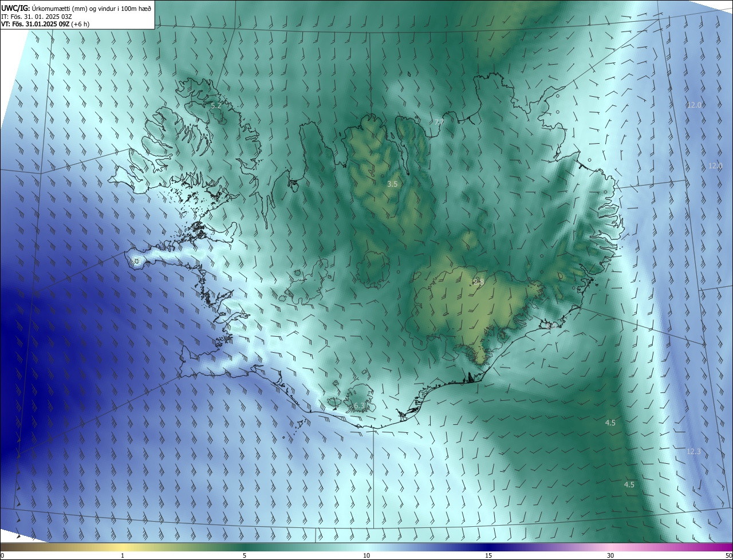Viewport: 733px width, 560px height.
Task: Click the 3.5 value label in north Iceland
Action: pos(392,184)
